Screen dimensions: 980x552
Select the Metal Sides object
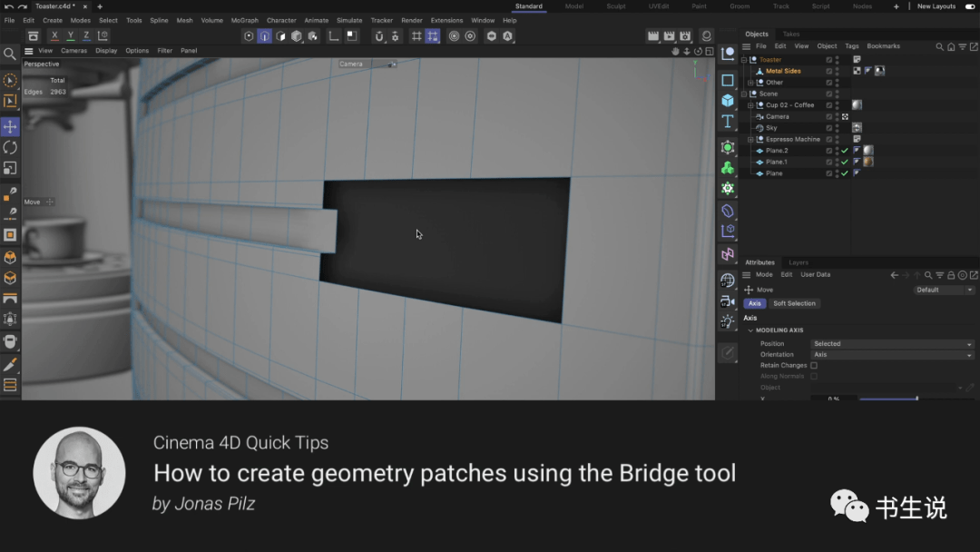coord(783,71)
